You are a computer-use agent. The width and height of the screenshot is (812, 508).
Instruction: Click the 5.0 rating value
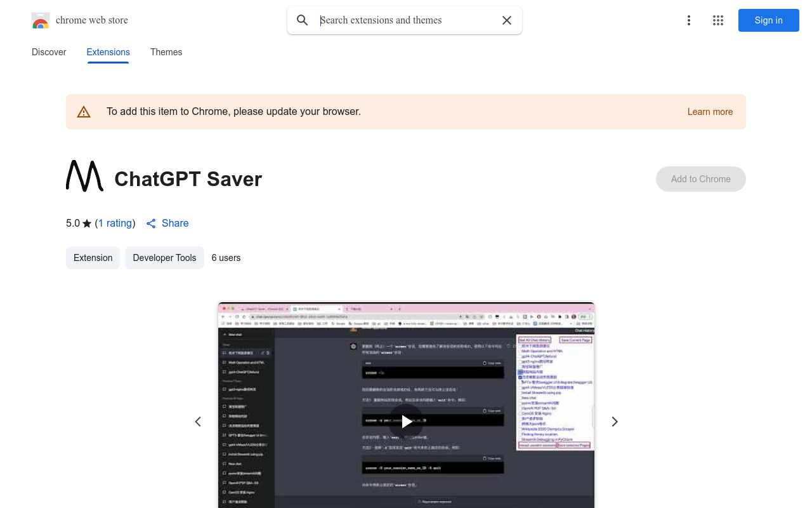(x=73, y=224)
